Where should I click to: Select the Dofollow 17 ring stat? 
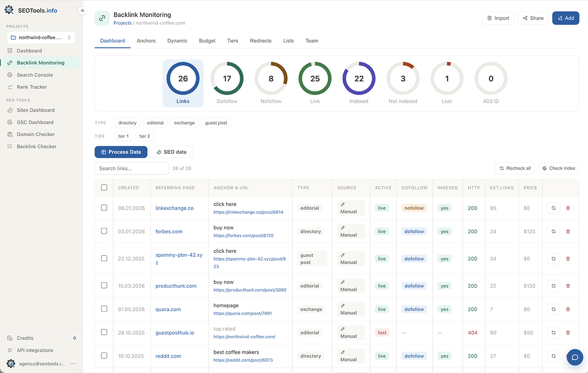[227, 83]
